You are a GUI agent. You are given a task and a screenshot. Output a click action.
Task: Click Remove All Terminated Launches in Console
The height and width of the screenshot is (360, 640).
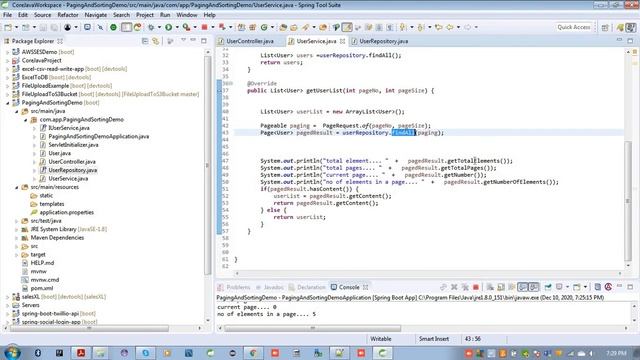tap(464, 287)
